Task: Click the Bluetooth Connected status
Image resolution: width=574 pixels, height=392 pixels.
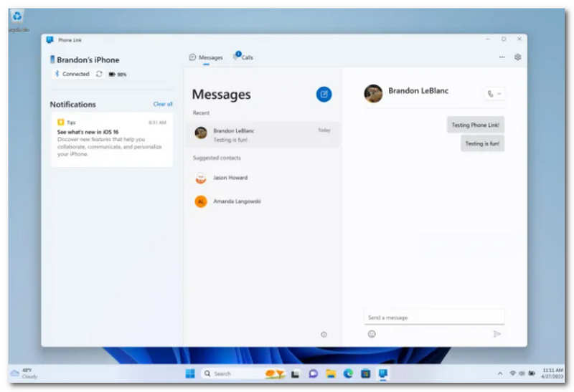Action: [x=72, y=74]
